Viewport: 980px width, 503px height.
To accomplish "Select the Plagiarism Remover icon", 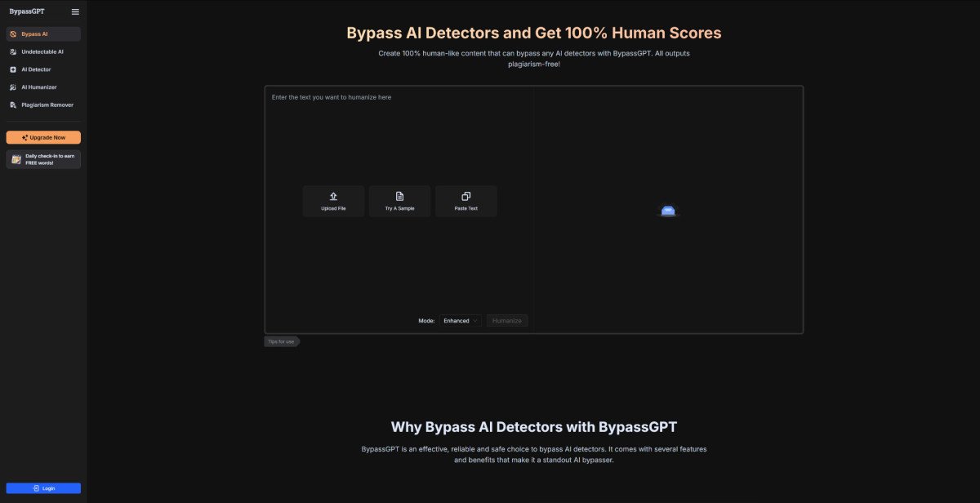I will pyautogui.click(x=12, y=105).
